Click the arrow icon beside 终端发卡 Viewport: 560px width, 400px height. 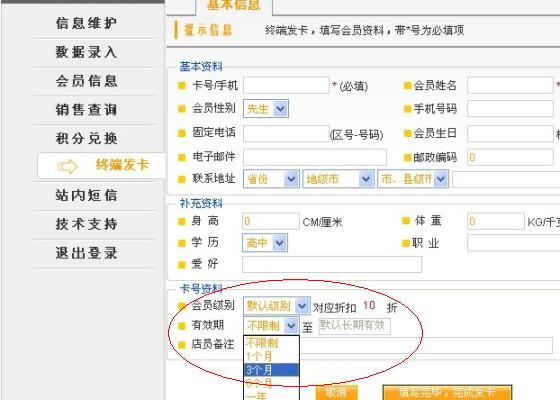click(x=68, y=166)
